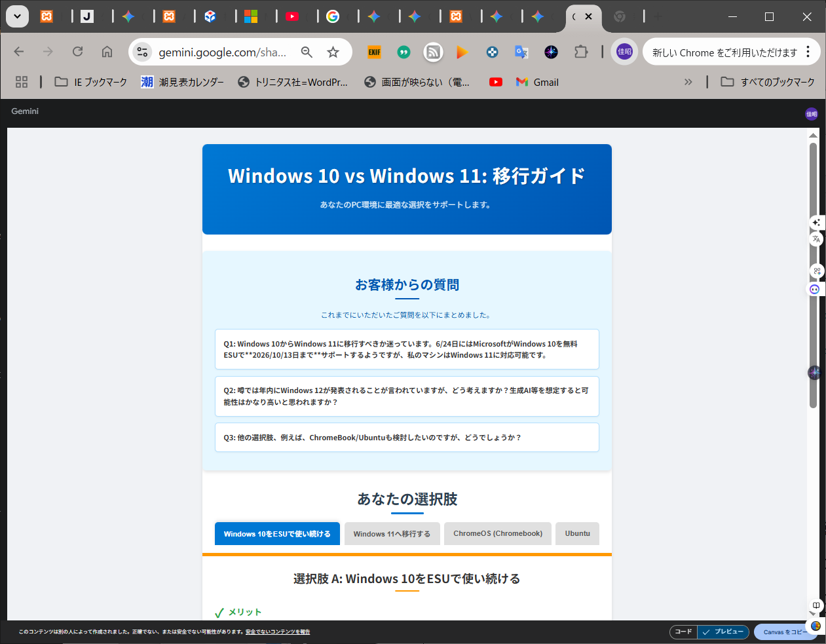Click the forward navigation arrow
The width and height of the screenshot is (826, 644).
(x=48, y=52)
